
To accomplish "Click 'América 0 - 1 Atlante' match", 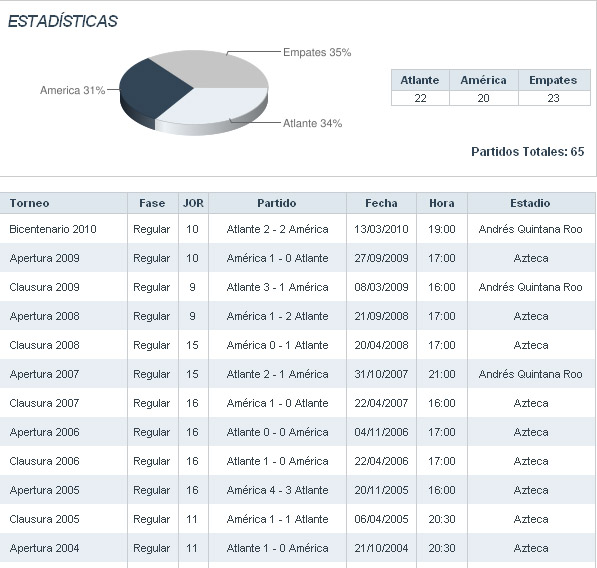I will pos(277,345).
